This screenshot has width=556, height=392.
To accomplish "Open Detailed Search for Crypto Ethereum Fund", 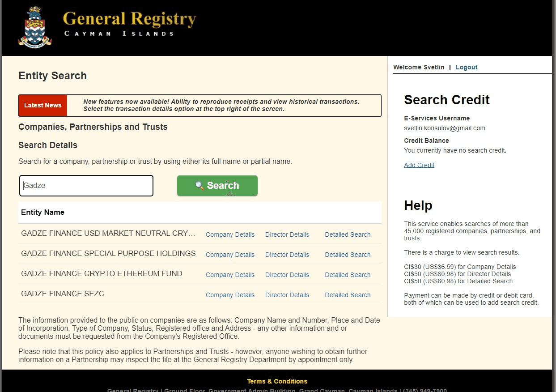I will 348,275.
